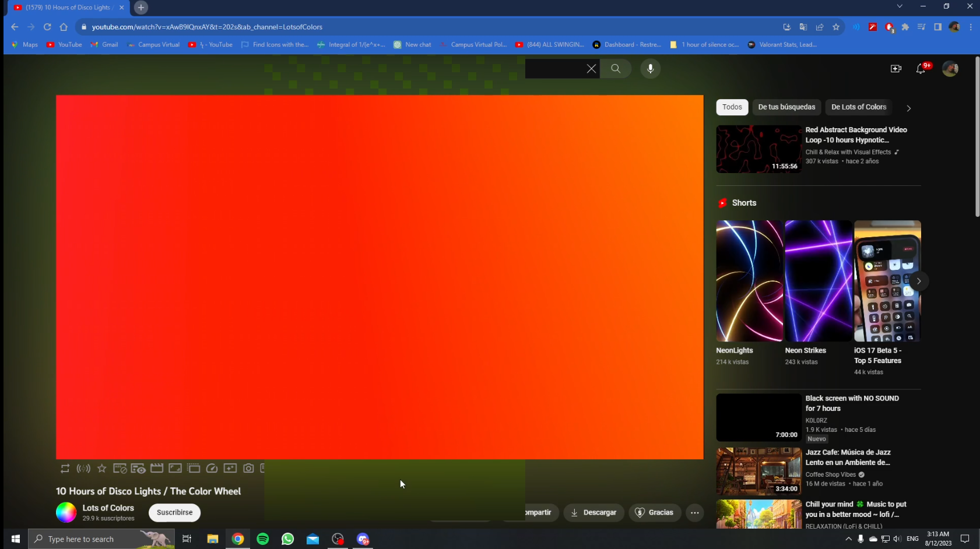Select the Todos filter chip
This screenshot has width=980, height=549.
[x=732, y=107]
